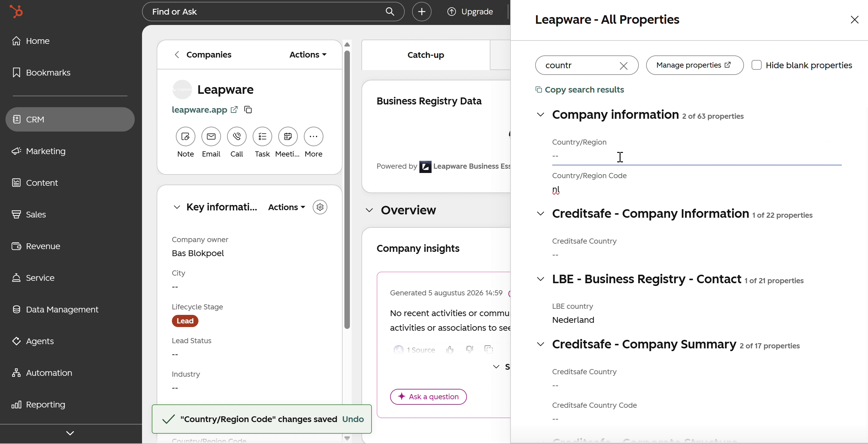The width and height of the screenshot is (868, 444).
Task: Click the Company owner value Bas Blokpoel
Action: coord(198,253)
